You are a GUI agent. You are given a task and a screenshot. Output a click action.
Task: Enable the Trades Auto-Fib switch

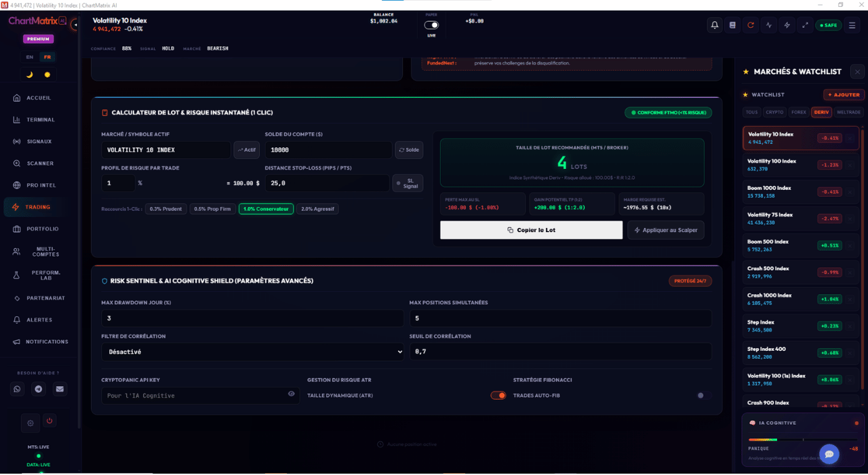(x=703, y=396)
